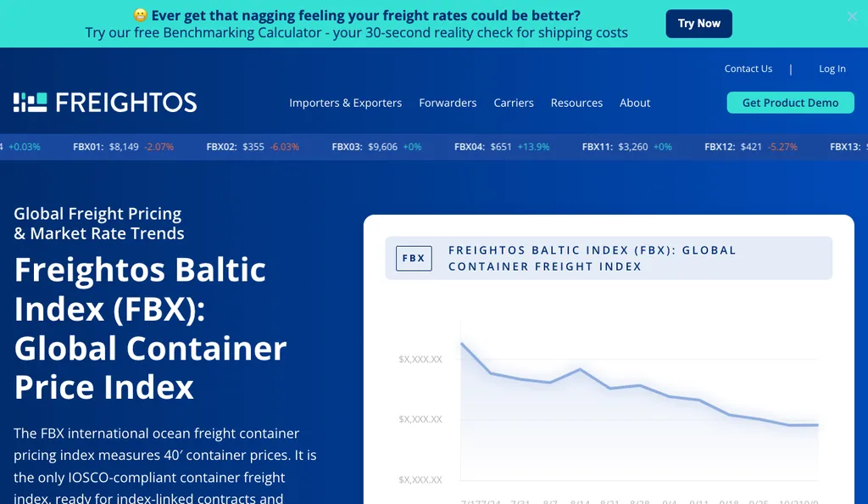The width and height of the screenshot is (868, 504).
Task: Click the Freightos logo
Action: 105,103
